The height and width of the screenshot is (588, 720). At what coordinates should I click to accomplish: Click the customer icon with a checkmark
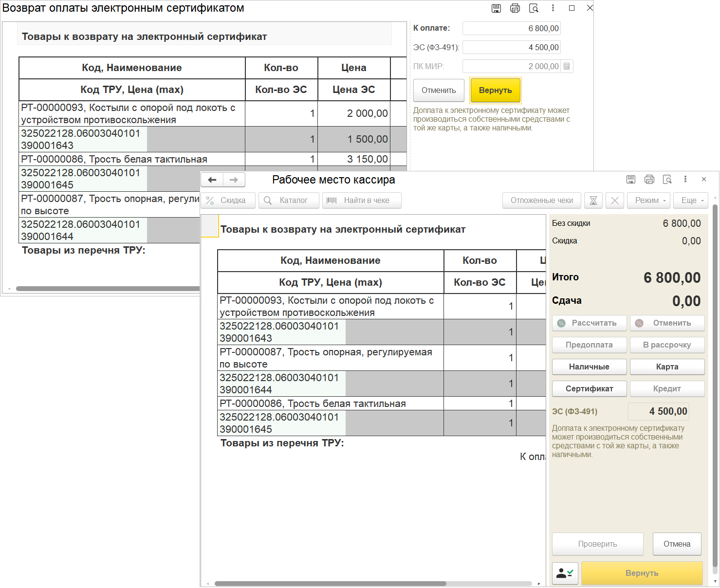point(565,573)
